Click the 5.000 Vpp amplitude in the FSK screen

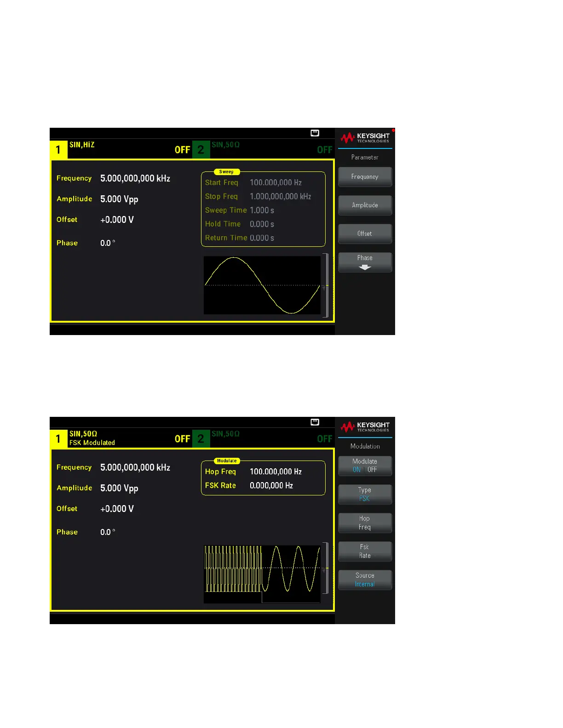coord(119,489)
